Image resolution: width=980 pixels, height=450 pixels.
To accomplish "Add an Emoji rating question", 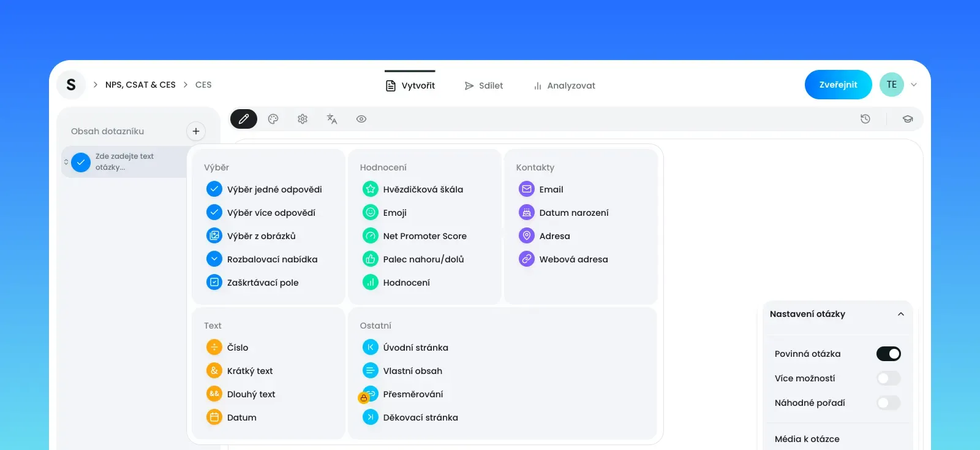I will coord(385,212).
